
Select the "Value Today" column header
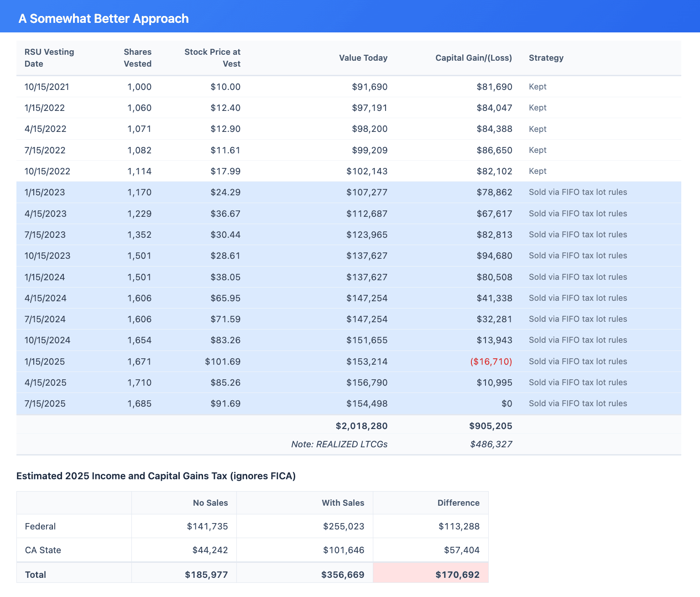click(363, 58)
